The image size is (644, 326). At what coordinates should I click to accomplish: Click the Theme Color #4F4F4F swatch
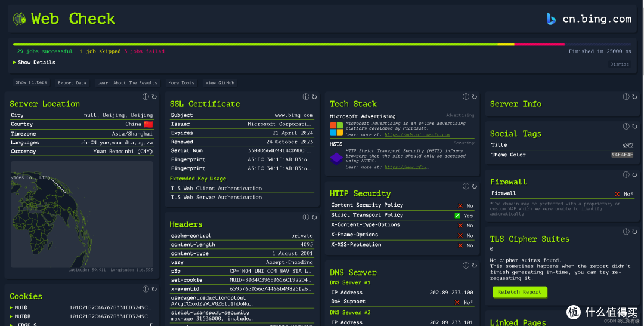click(x=622, y=155)
